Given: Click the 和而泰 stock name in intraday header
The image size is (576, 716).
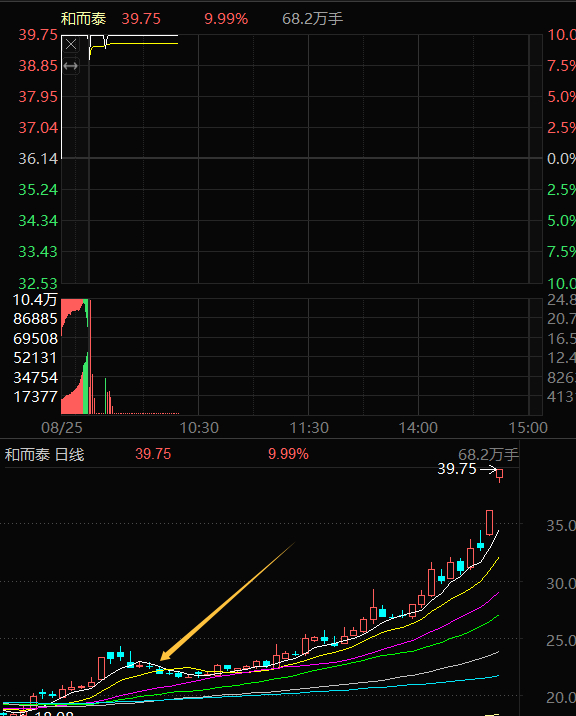Looking at the screenshot, I should tap(83, 19).
